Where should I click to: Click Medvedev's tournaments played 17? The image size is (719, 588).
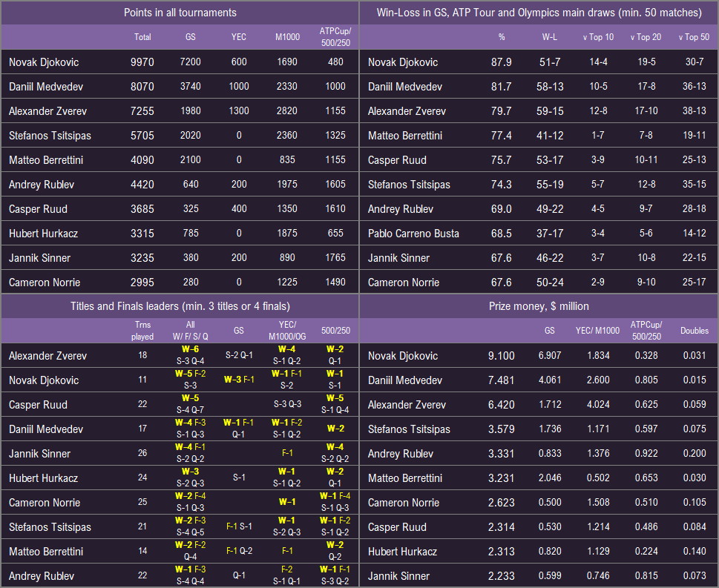click(x=142, y=429)
